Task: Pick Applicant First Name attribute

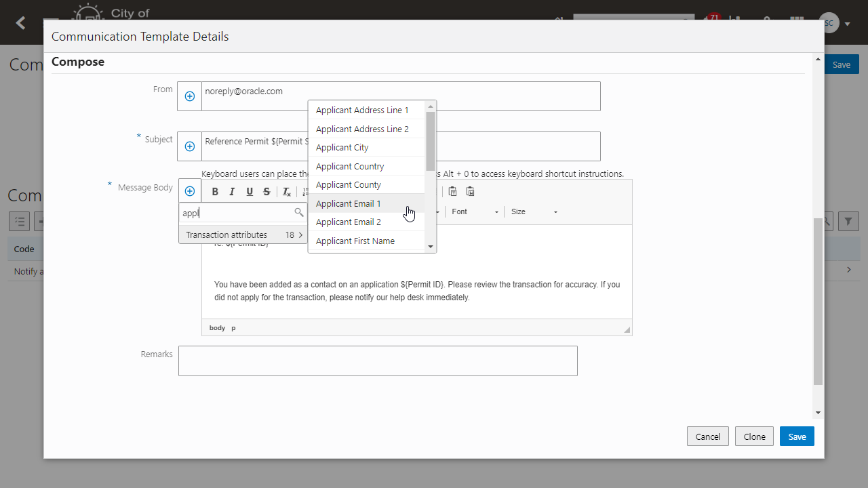Action: pyautogui.click(x=367, y=241)
